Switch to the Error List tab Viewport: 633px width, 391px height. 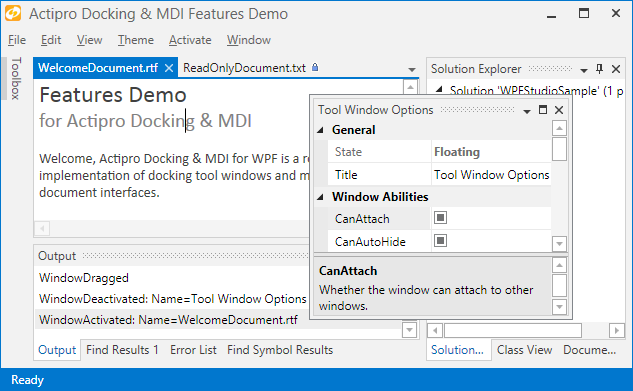193,350
